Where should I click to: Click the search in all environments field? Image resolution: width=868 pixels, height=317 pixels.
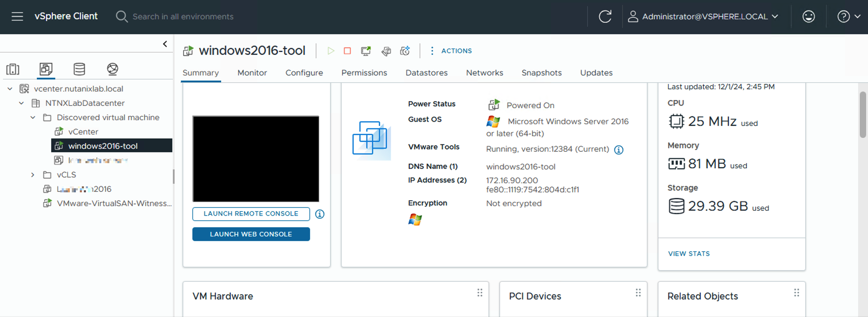[183, 17]
